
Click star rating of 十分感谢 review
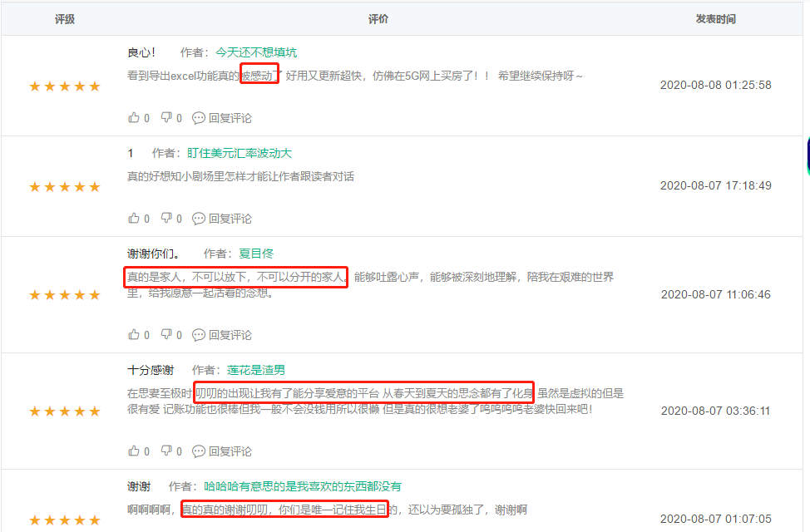point(65,411)
